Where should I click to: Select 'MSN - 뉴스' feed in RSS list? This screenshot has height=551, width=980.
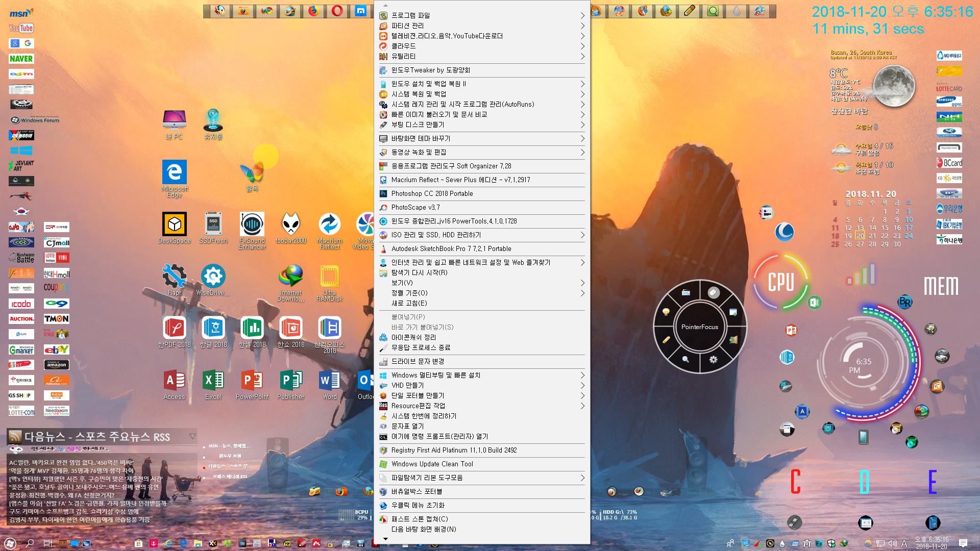pyautogui.click(x=229, y=446)
